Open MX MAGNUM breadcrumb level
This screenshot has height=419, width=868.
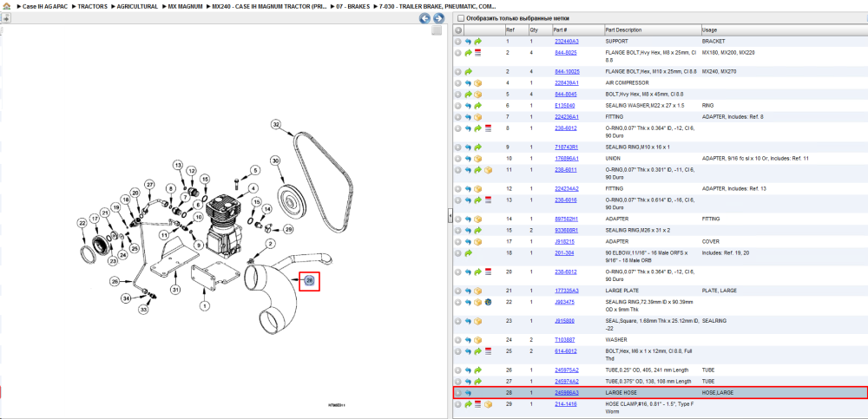[x=186, y=6]
